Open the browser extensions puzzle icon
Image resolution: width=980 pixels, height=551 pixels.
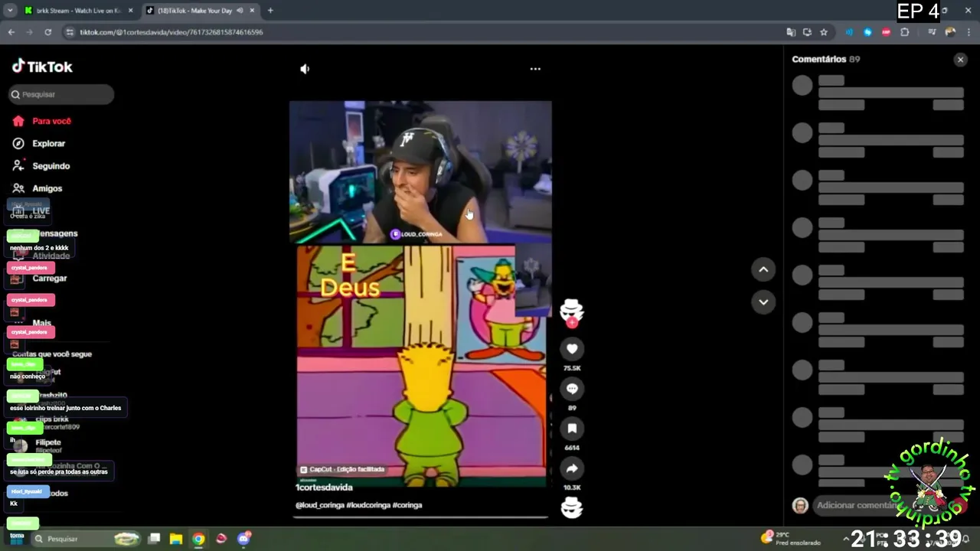click(x=905, y=32)
